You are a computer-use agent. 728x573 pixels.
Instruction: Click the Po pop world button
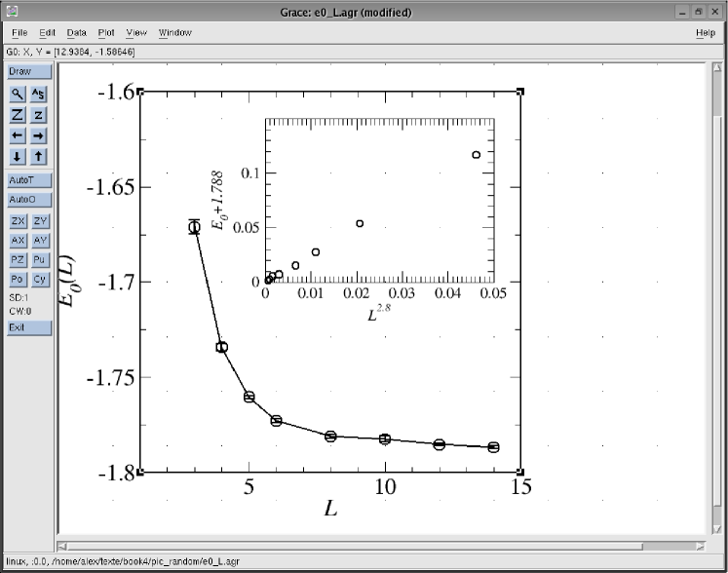(x=19, y=280)
